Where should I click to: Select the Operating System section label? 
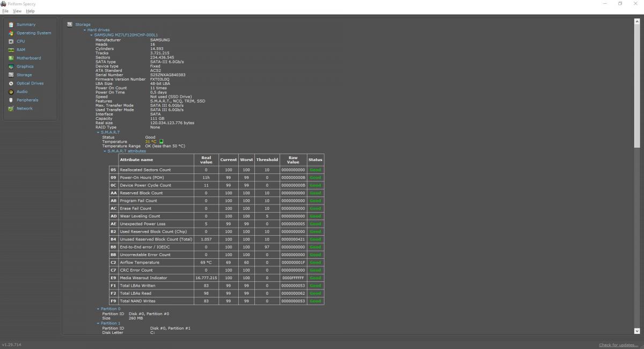34,33
